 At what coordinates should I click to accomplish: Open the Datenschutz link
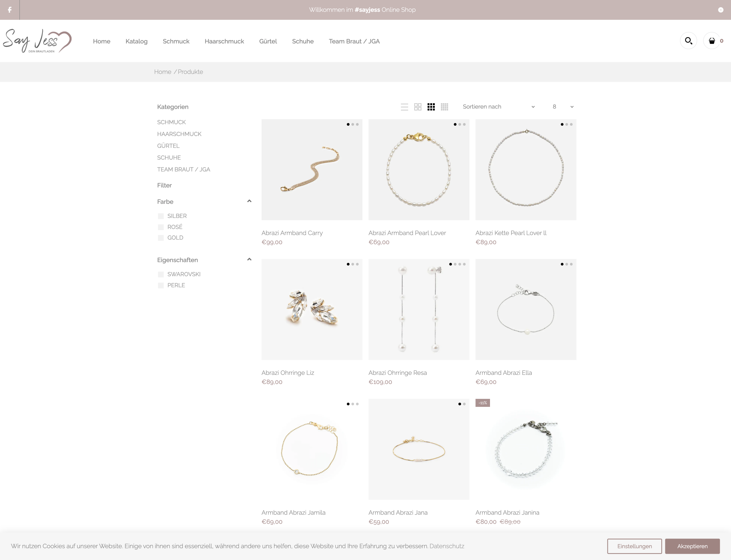447,546
